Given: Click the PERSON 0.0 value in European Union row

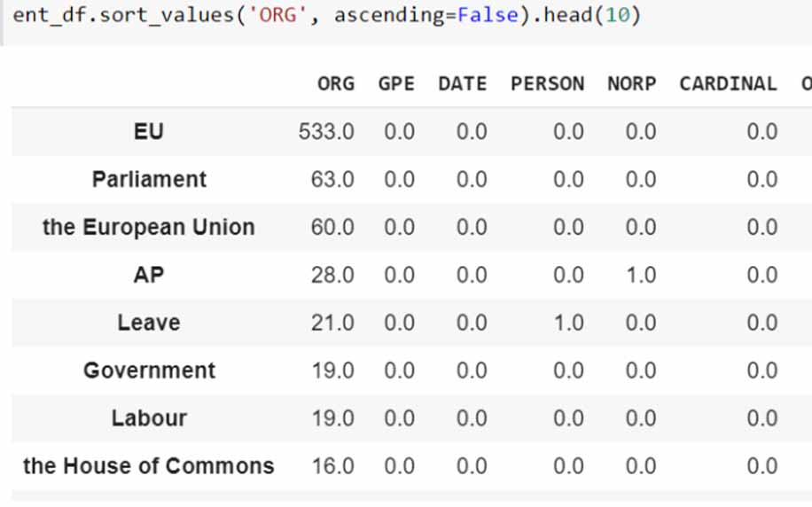Looking at the screenshot, I should click(568, 227).
